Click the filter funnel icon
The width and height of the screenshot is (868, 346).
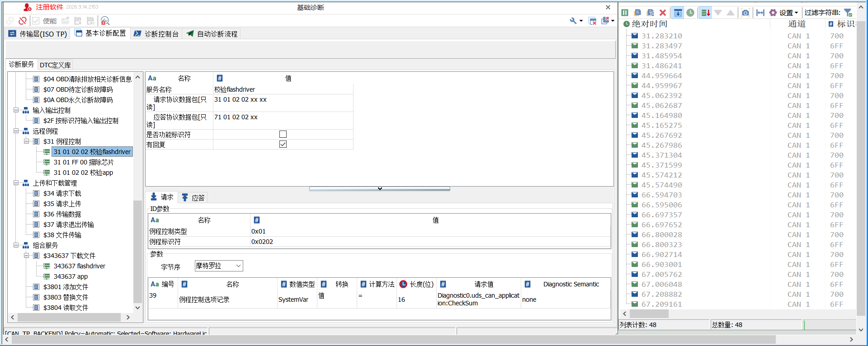848,13
